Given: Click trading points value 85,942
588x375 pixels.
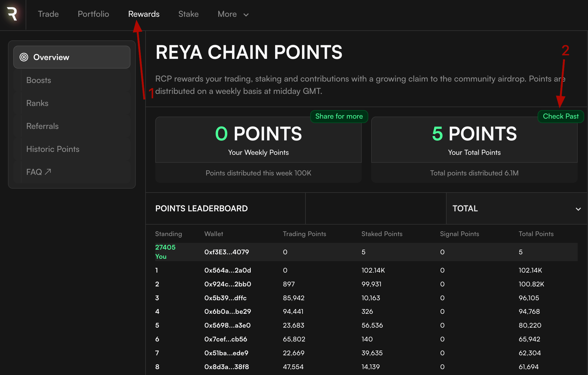Looking at the screenshot, I should coord(293,298).
